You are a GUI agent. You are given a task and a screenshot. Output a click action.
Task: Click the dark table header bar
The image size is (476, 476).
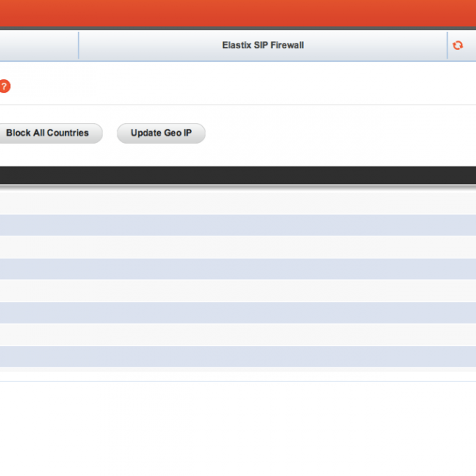click(x=238, y=175)
